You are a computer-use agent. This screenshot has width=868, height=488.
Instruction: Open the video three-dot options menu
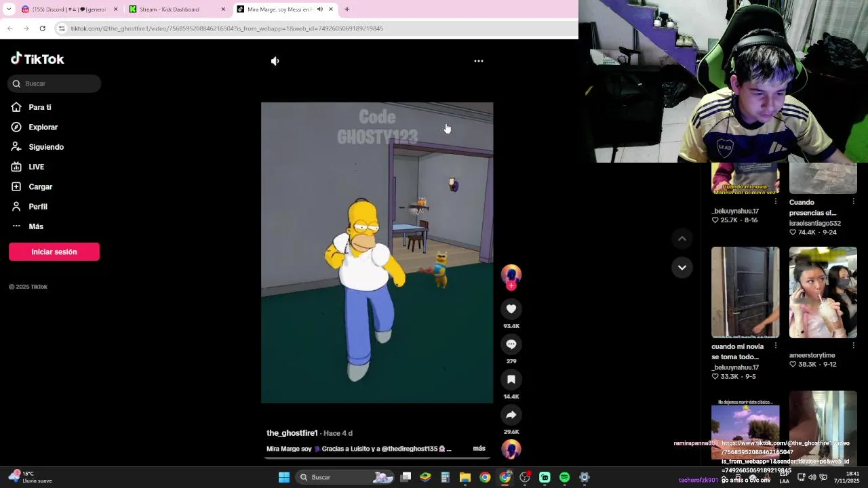[479, 61]
